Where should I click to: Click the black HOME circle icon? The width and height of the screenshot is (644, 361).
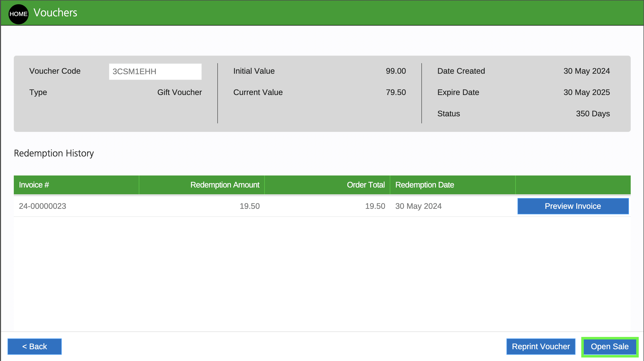coord(18,14)
